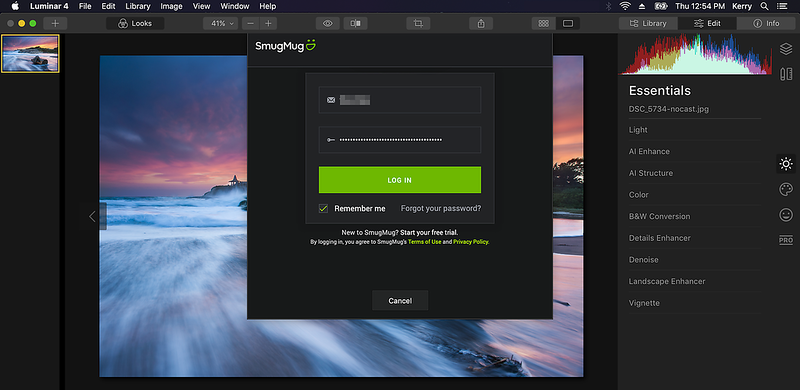This screenshot has height=390, width=800.
Task: Open the Looks panel
Action: [135, 23]
